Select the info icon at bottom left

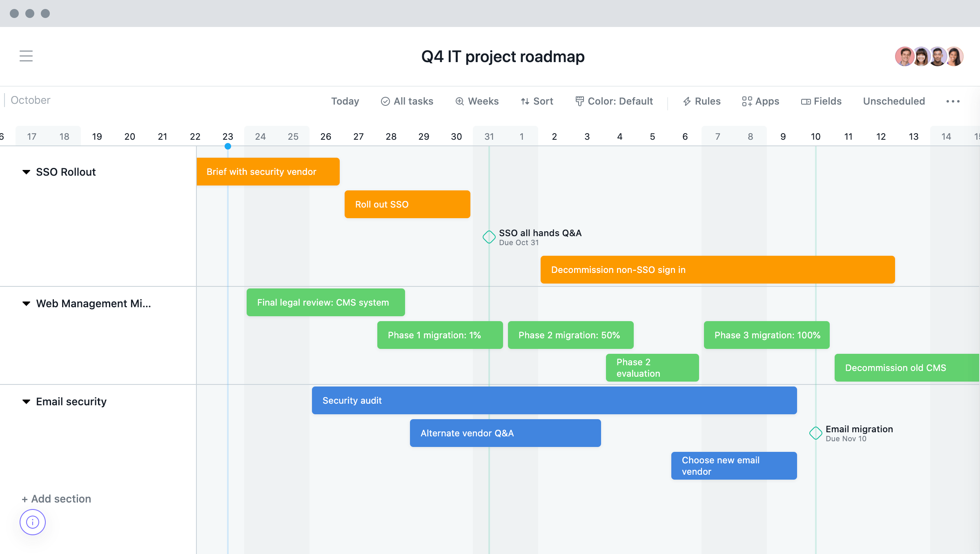click(x=32, y=523)
